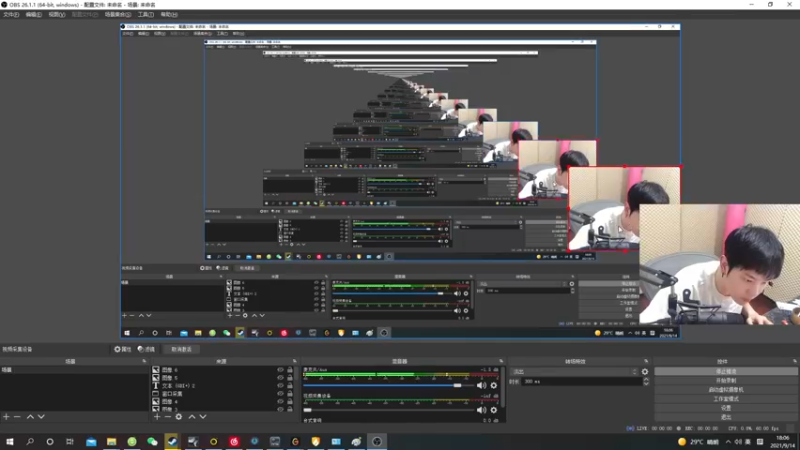Screen dimensions: 800x450
Task: Toggle lock for 文本 (GDI+) 2 source
Action: (x=290, y=386)
